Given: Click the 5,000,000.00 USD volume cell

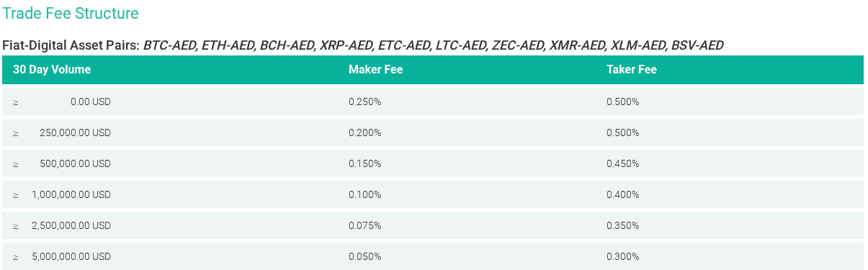Looking at the screenshot, I should 71,256.
